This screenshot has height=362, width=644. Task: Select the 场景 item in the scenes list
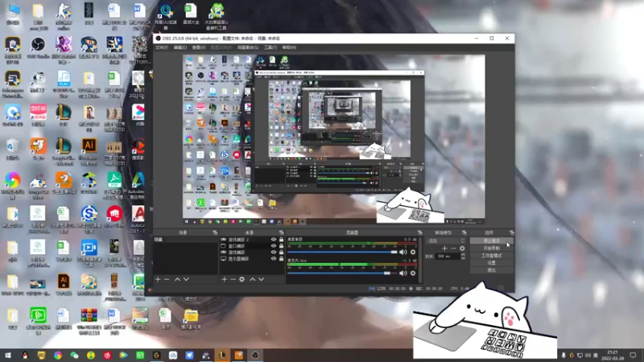(x=186, y=239)
